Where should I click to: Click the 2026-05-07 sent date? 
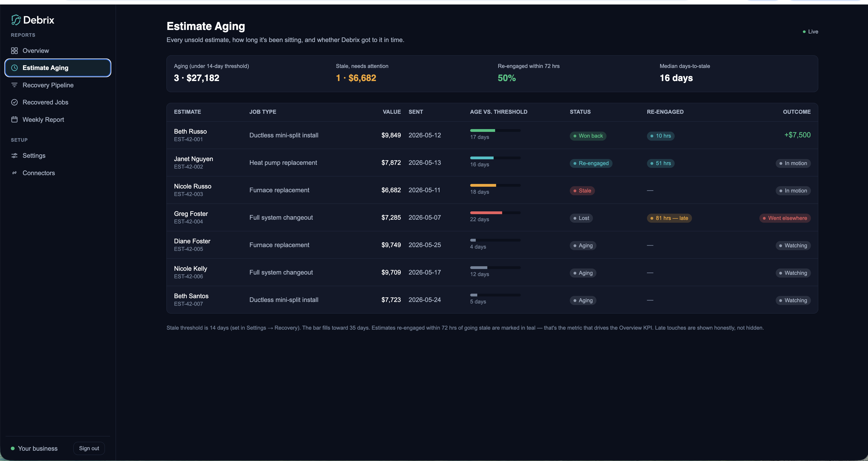(424, 217)
